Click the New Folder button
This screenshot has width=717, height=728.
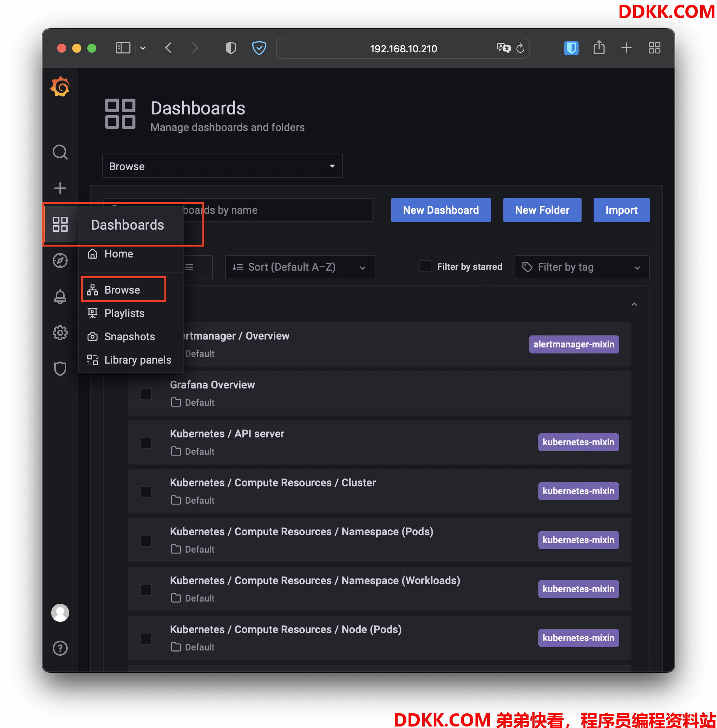[542, 210]
